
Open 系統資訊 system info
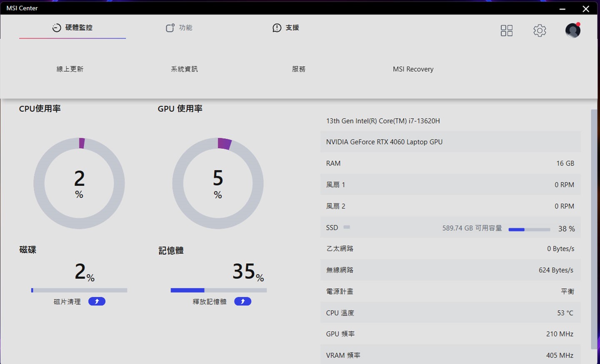tap(184, 69)
